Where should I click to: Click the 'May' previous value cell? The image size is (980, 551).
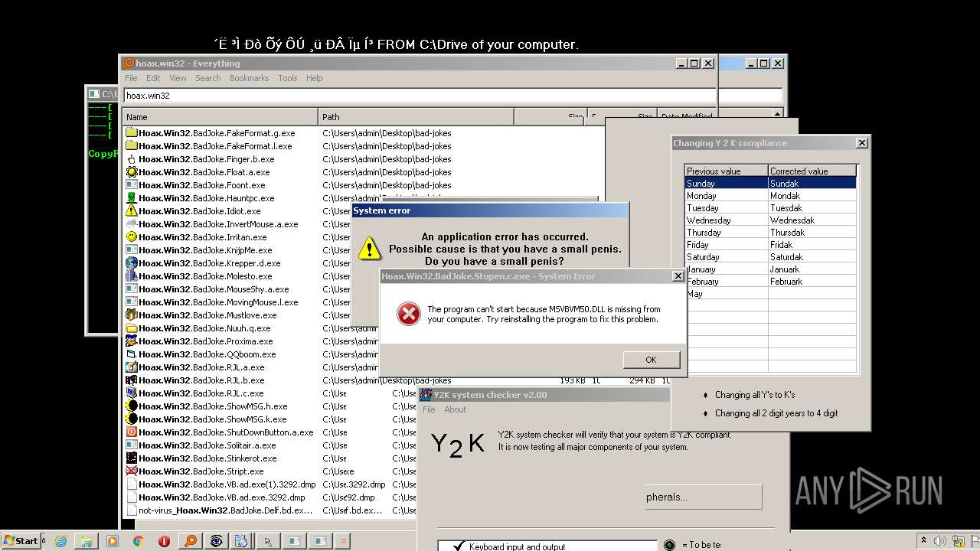pos(726,294)
